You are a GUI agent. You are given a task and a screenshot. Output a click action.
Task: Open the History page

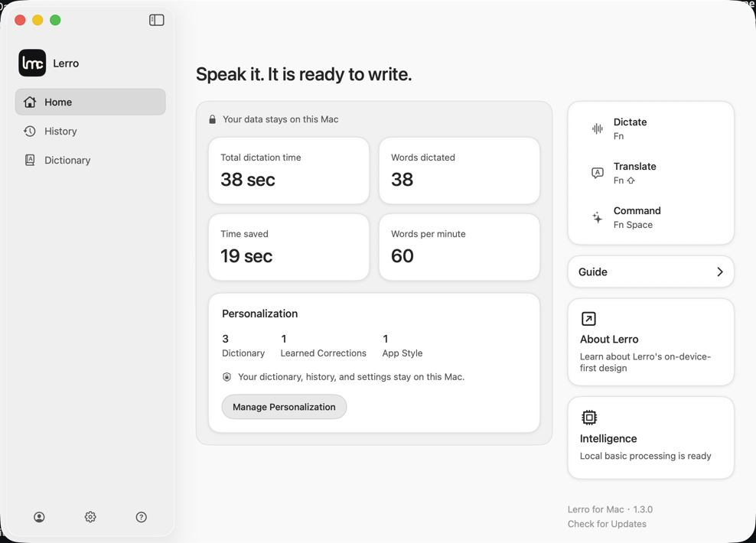coord(90,131)
